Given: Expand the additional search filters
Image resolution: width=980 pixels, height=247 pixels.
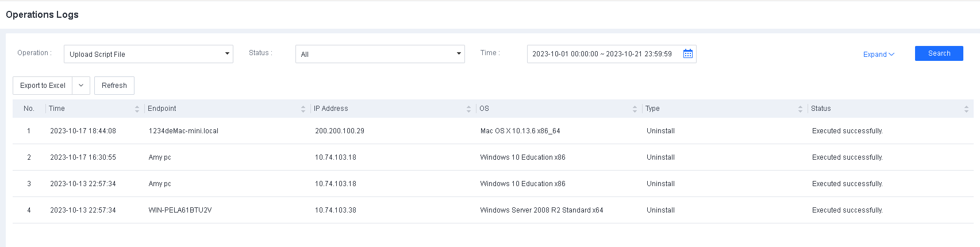Looking at the screenshot, I should tap(878, 55).
